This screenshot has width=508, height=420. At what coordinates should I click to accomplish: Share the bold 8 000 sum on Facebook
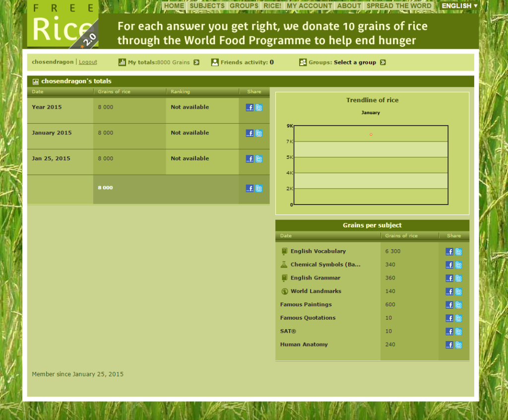click(250, 189)
